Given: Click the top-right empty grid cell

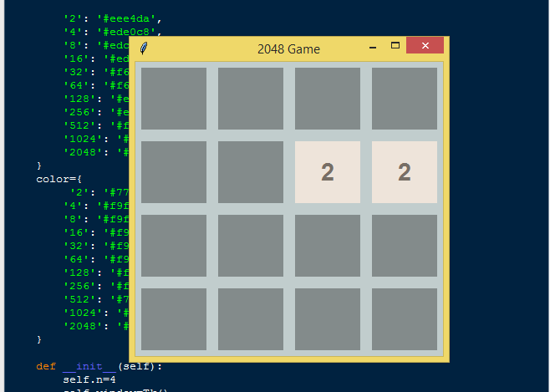Looking at the screenshot, I should [x=405, y=99].
